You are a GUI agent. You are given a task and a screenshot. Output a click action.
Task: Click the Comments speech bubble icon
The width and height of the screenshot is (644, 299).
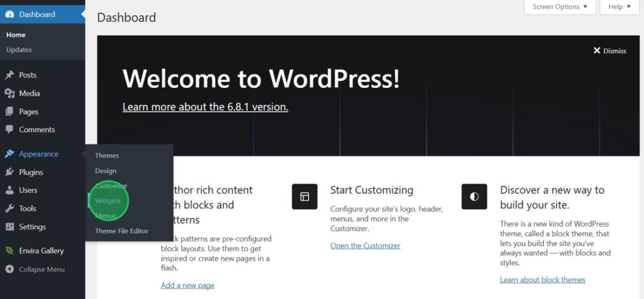(x=9, y=130)
